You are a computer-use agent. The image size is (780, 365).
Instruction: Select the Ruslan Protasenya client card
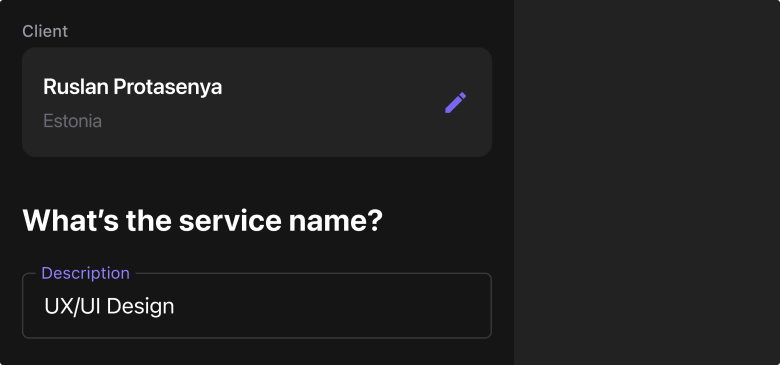tap(257, 102)
